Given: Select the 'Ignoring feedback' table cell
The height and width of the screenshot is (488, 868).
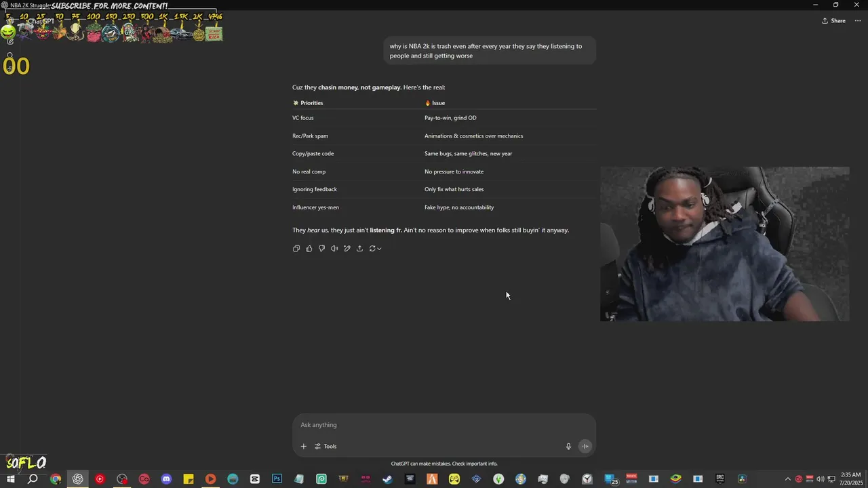Looking at the screenshot, I should coord(314,190).
